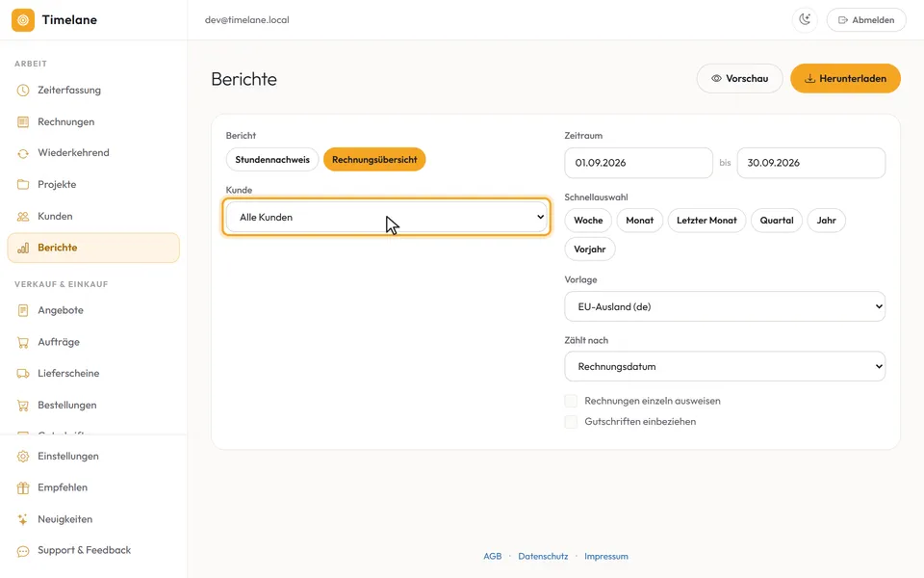924x578 pixels.
Task: Click the Herunterladen download button
Action: (x=846, y=78)
